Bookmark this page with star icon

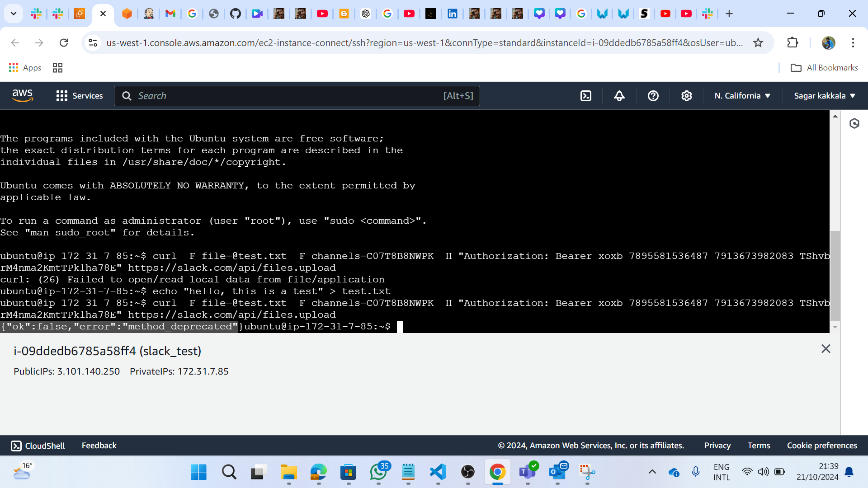click(x=758, y=43)
